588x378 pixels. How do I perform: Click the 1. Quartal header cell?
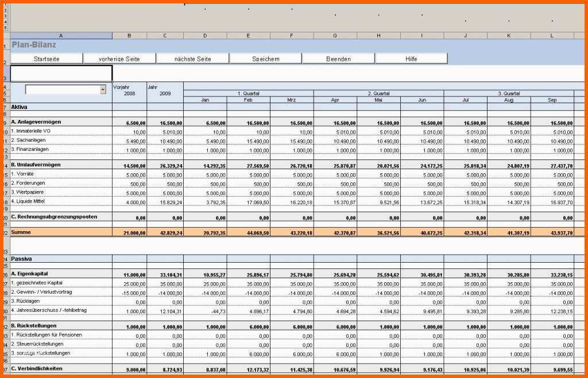tap(248, 93)
